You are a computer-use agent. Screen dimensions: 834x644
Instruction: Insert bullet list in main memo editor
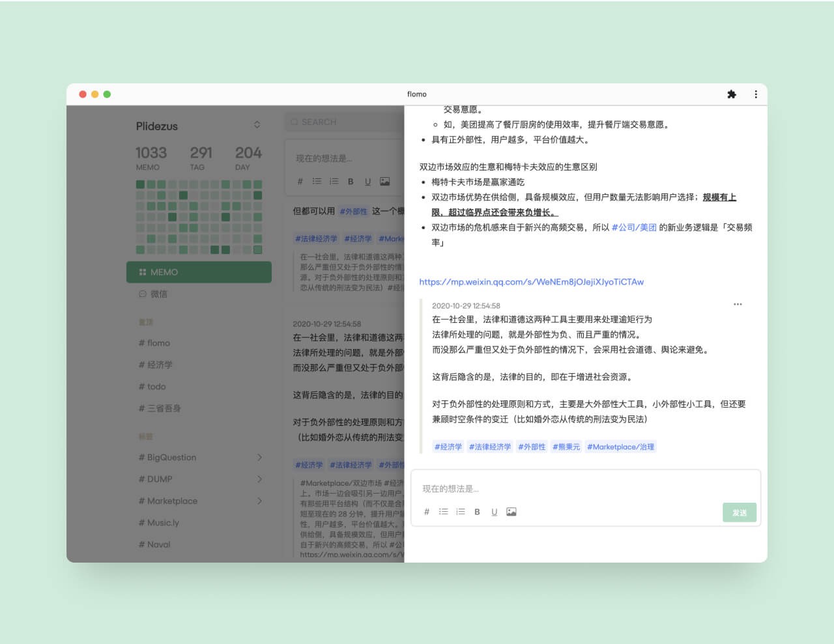coord(317,182)
